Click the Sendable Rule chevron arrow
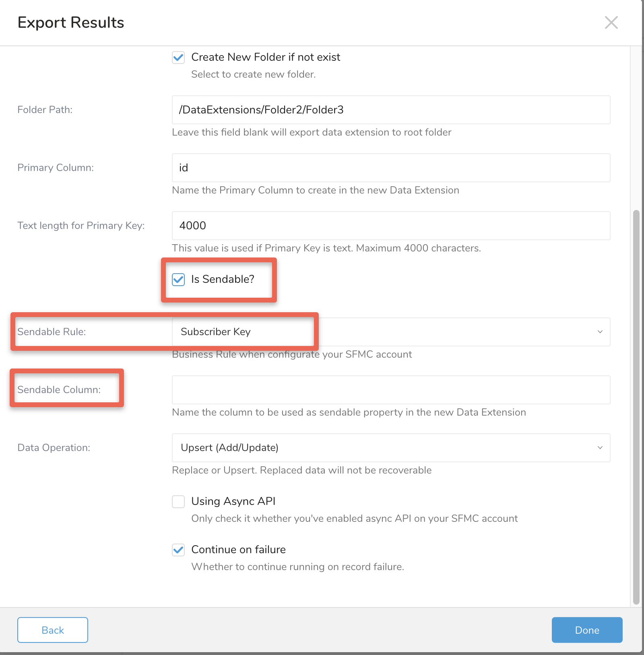 click(x=600, y=332)
